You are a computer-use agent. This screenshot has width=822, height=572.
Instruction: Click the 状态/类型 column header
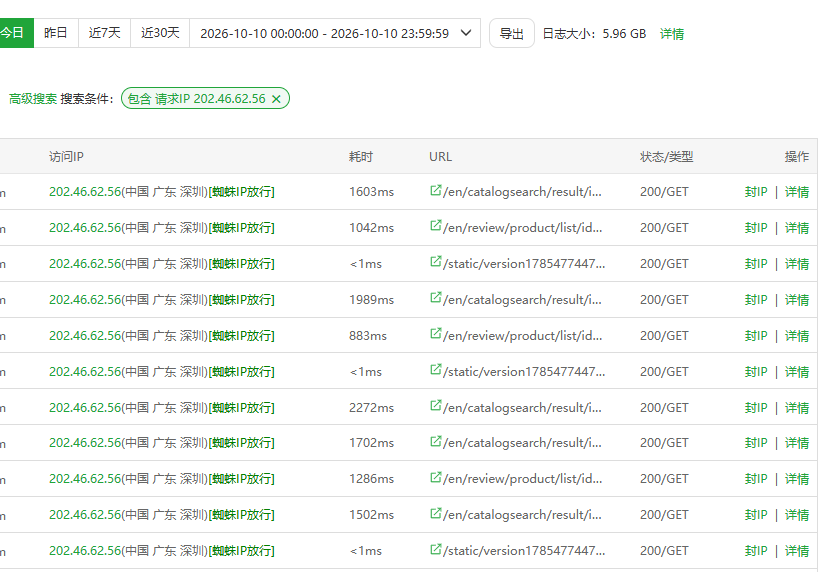click(x=666, y=157)
